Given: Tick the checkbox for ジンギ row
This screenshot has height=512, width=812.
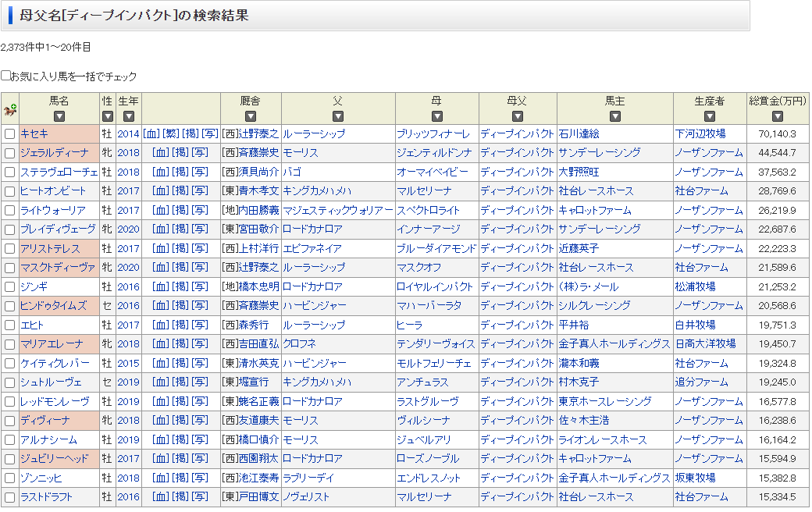Looking at the screenshot, I should tap(10, 287).
